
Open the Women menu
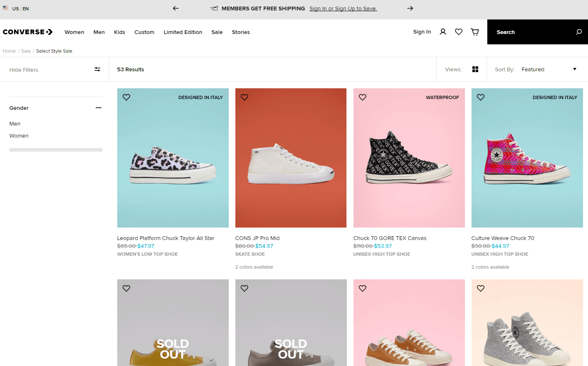(x=74, y=32)
